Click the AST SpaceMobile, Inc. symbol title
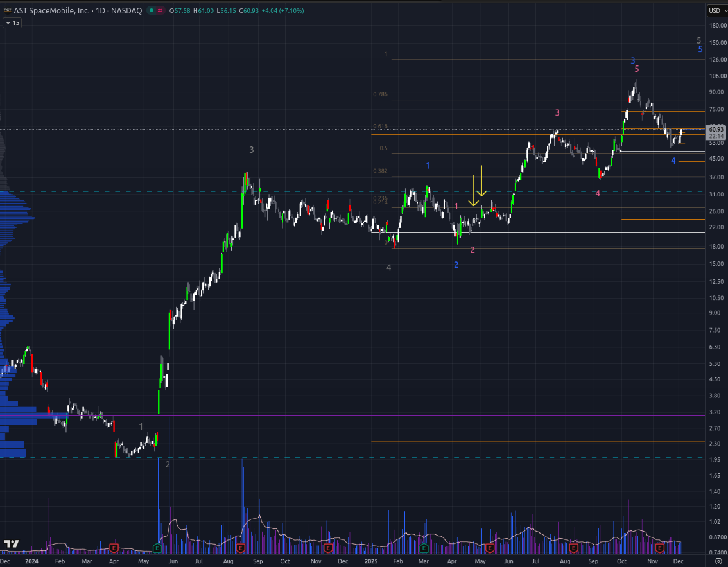 [53, 11]
